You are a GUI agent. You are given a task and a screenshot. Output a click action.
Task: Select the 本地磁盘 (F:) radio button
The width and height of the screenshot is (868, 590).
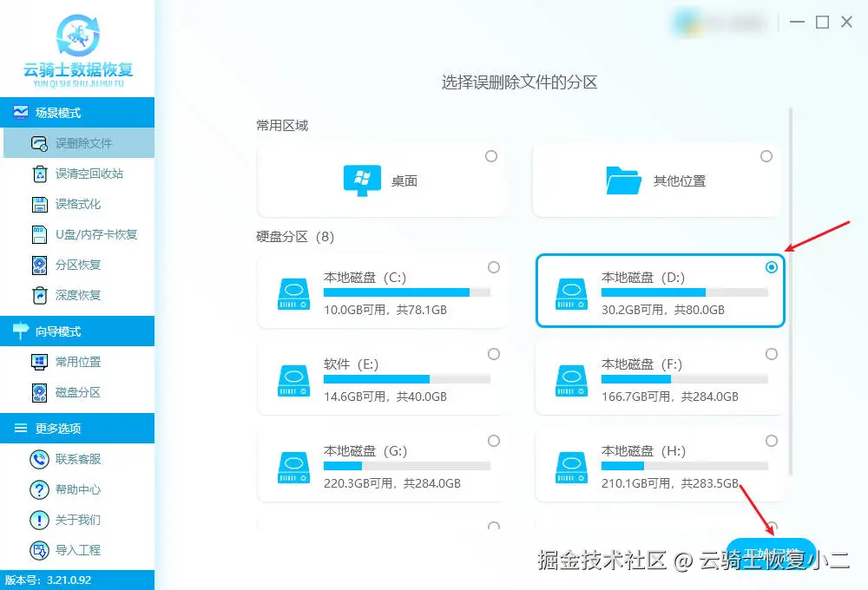[x=771, y=354]
